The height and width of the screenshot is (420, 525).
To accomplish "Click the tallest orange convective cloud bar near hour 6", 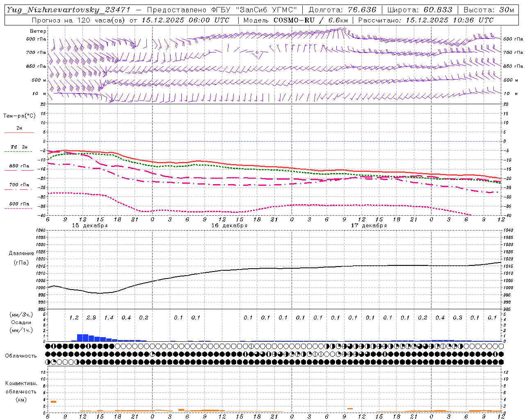I will coord(53,402).
